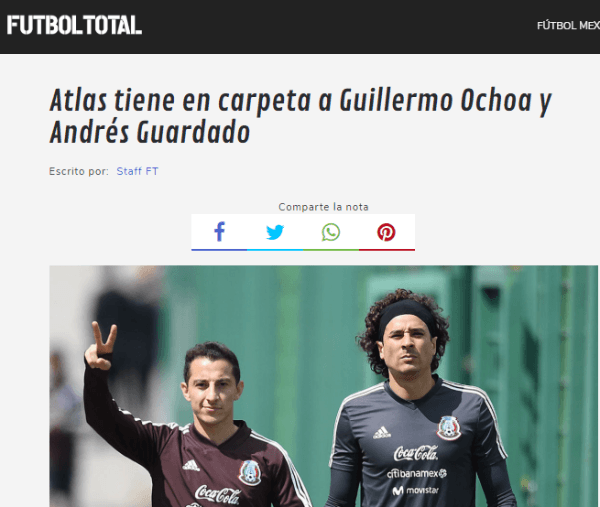This screenshot has width=600, height=507.
Task: Select the 'Andrés Guardado' headline line
Action: (150, 132)
